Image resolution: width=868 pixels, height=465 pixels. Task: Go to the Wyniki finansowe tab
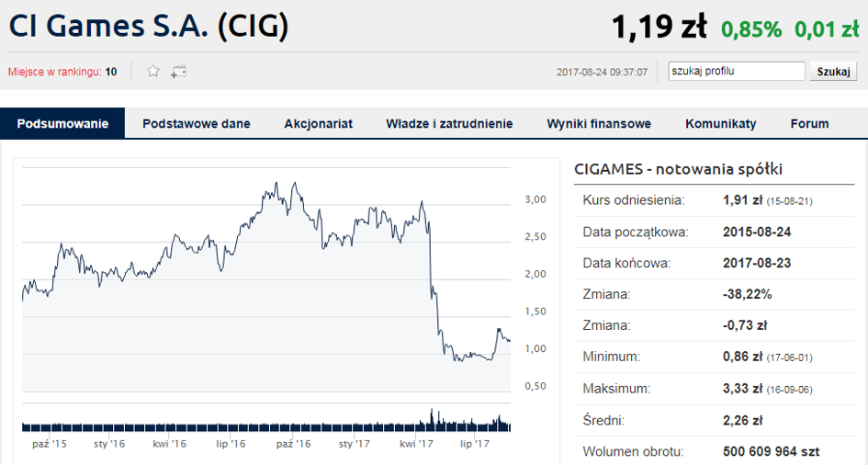tap(599, 123)
